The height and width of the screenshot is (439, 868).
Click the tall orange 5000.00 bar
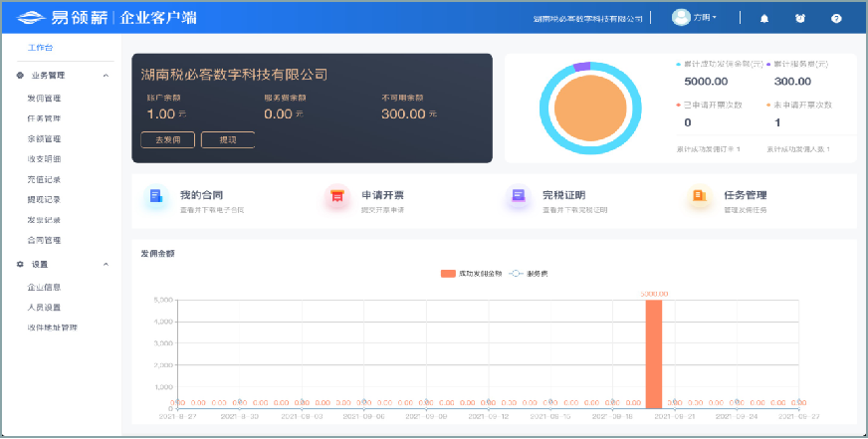tap(654, 354)
